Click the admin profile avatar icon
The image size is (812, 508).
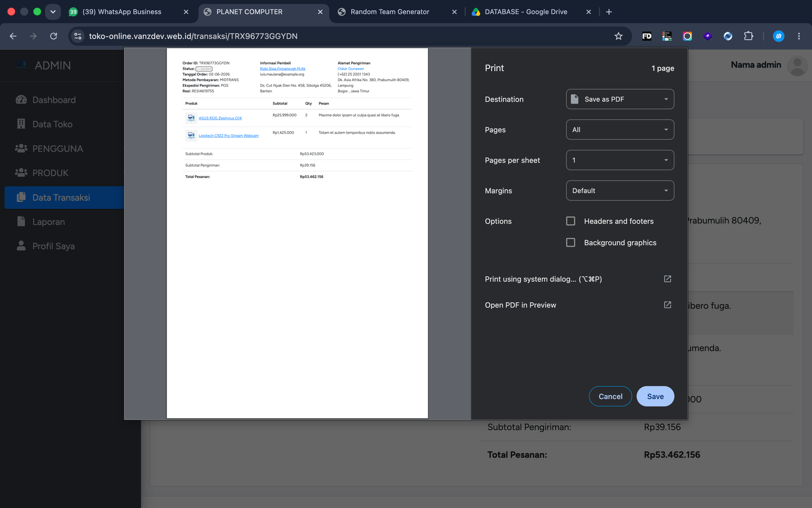[797, 66]
